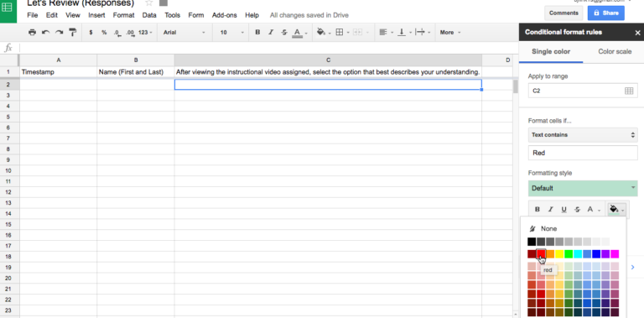Toggle underline in formatting style bar
Image resolution: width=644 pixels, height=318 pixels.
point(563,210)
